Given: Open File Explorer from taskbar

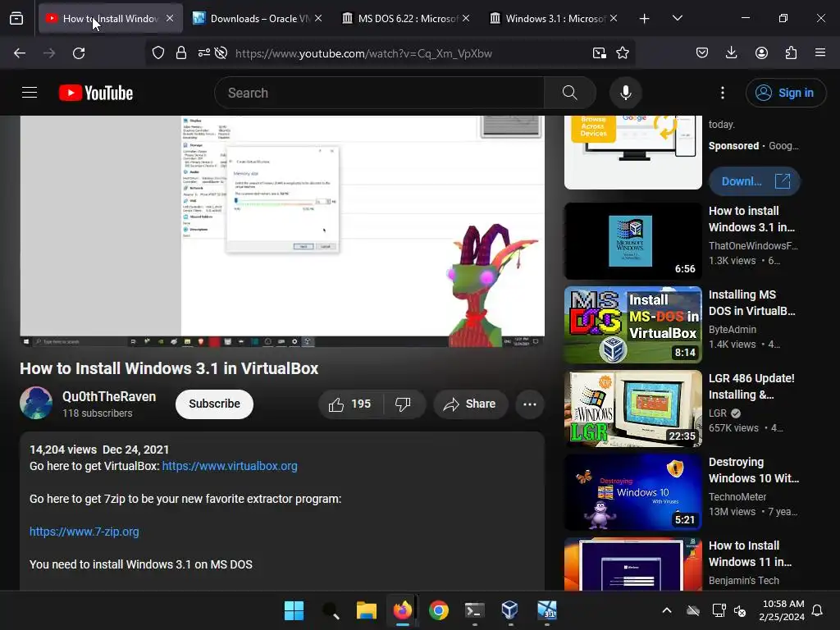Looking at the screenshot, I should tap(367, 610).
